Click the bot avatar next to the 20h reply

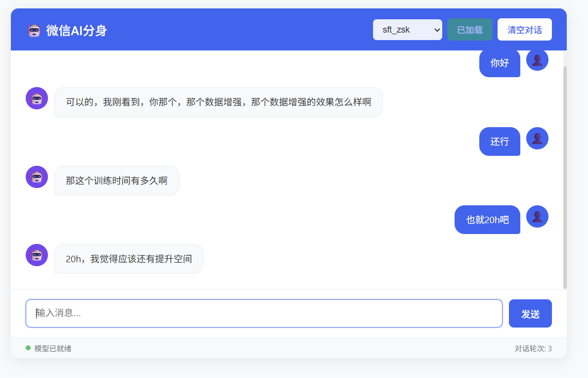[x=37, y=255]
